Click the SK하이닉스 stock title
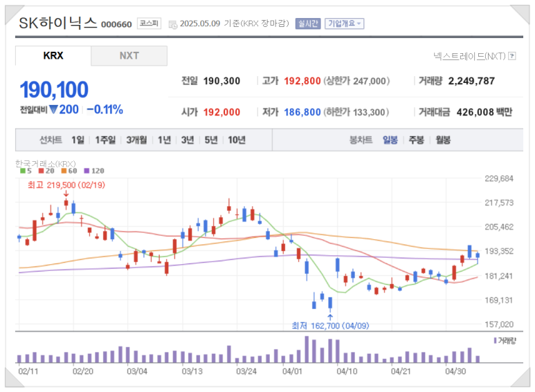This screenshot has height=392, width=535. [58, 24]
